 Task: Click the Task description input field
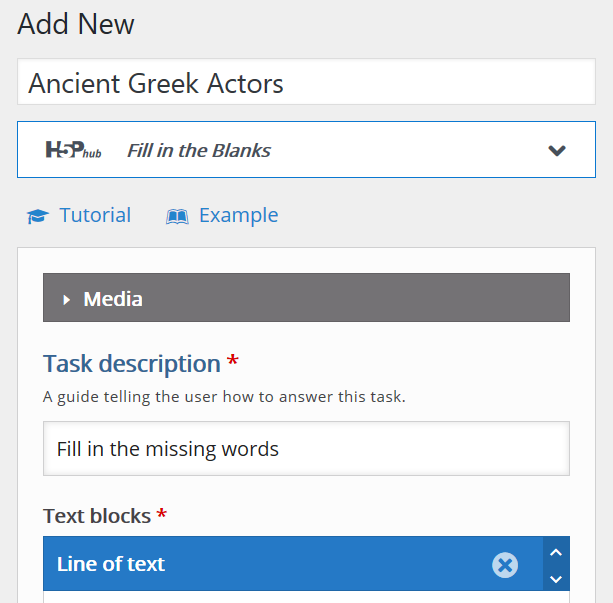click(306, 449)
